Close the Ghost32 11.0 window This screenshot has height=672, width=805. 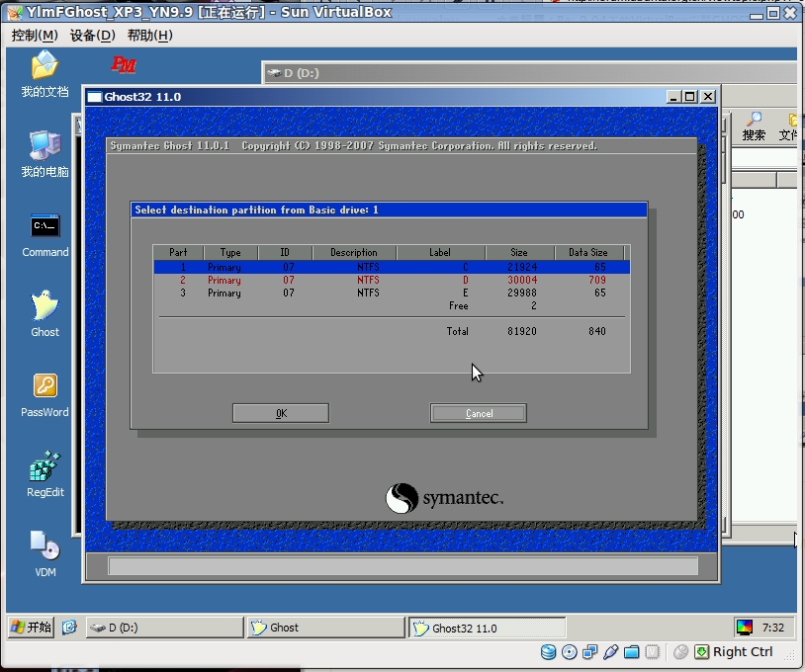(708, 97)
